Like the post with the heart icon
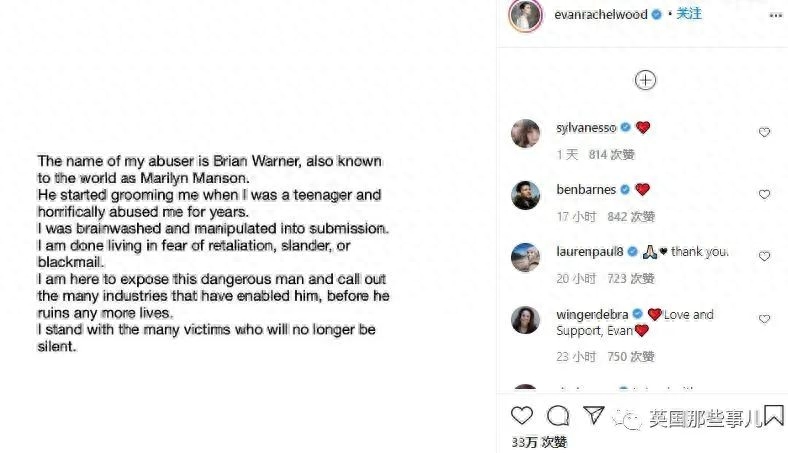Screen dimensions: 788x453 tap(522, 415)
